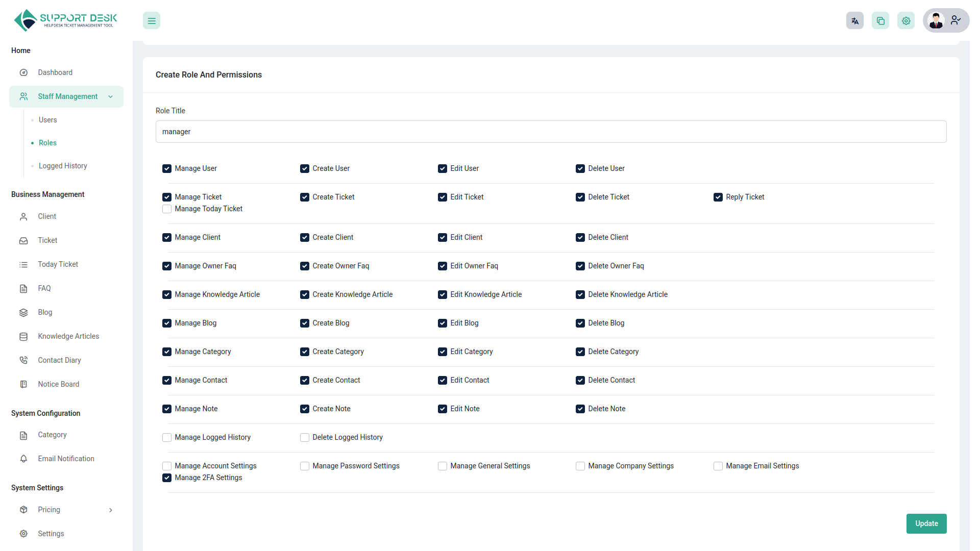Click the user avatar in the top right
This screenshot has height=551, width=980.
[936, 20]
